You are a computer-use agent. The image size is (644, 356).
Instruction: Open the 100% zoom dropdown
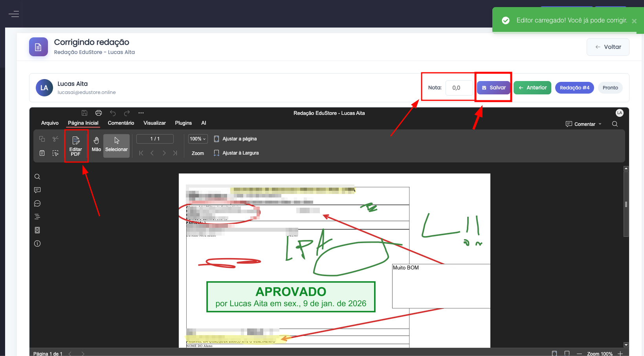click(x=198, y=139)
